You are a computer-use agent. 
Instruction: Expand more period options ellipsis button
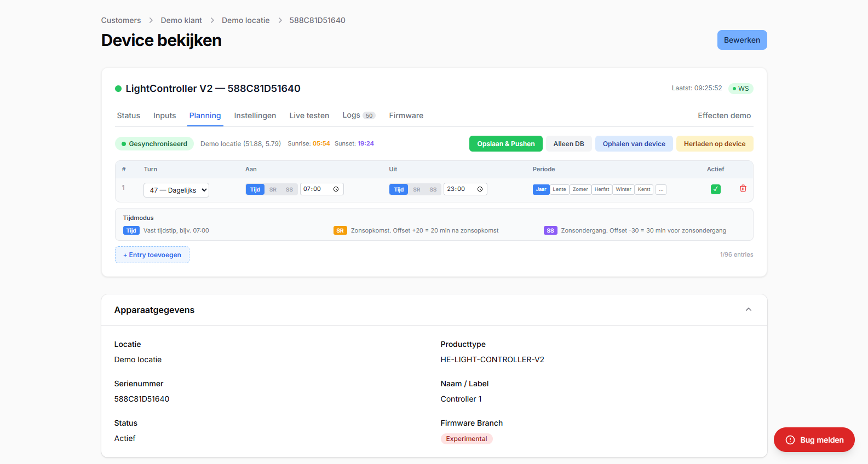pyautogui.click(x=661, y=190)
